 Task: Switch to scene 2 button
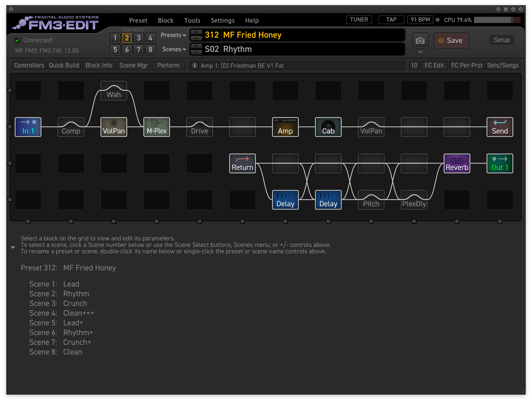[127, 38]
